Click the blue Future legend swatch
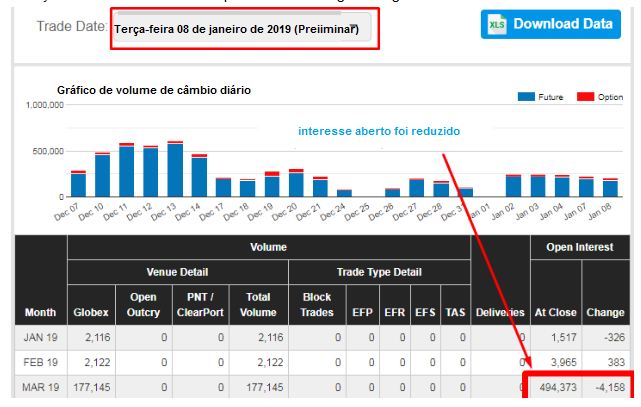 point(526,96)
